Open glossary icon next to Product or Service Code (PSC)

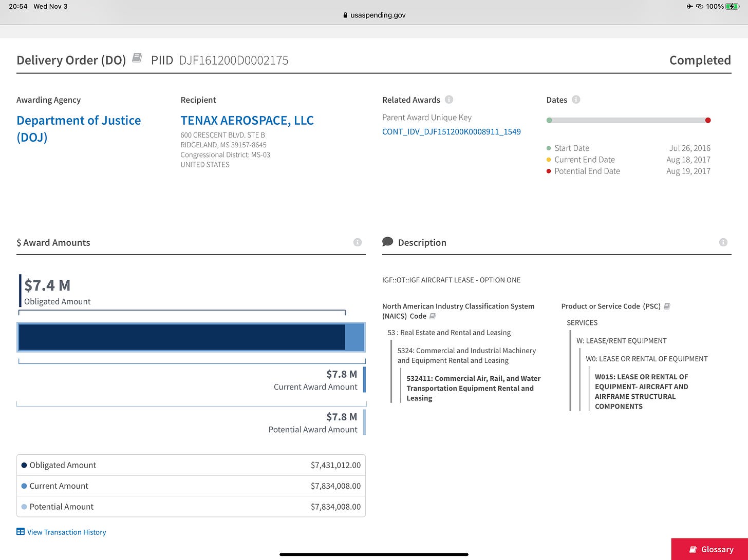coord(667,306)
